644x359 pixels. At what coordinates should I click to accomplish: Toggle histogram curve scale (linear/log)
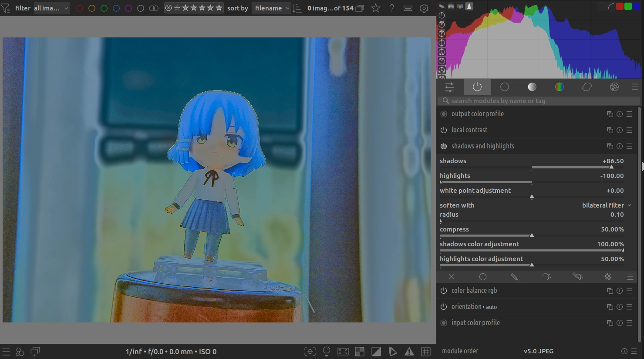(x=611, y=7)
